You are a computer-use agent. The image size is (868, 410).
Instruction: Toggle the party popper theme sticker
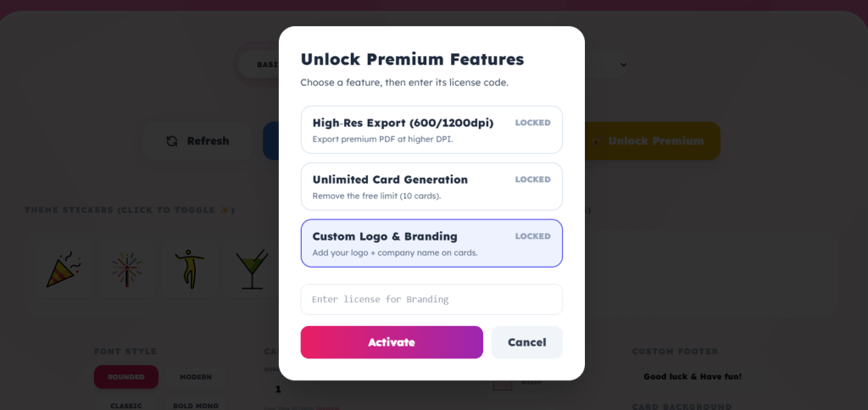(x=64, y=268)
